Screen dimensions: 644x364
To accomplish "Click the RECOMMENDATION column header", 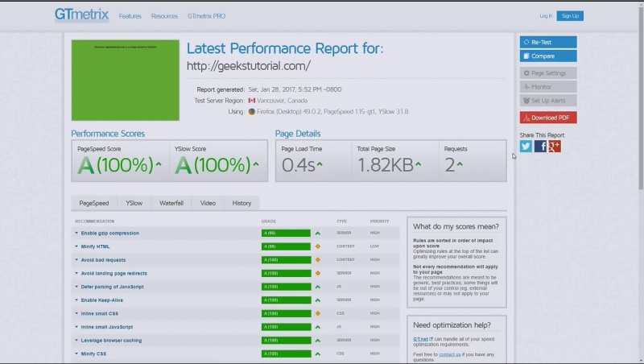I will coord(95,221).
